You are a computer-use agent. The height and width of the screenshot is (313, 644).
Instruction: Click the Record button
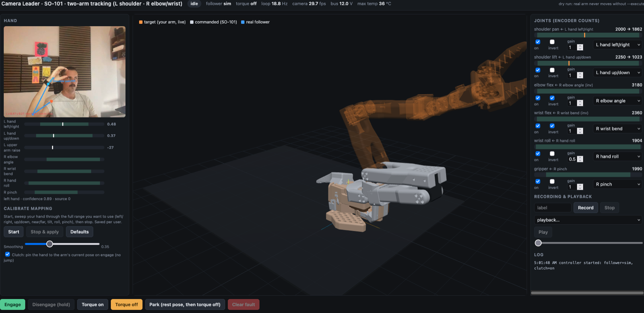(x=586, y=208)
